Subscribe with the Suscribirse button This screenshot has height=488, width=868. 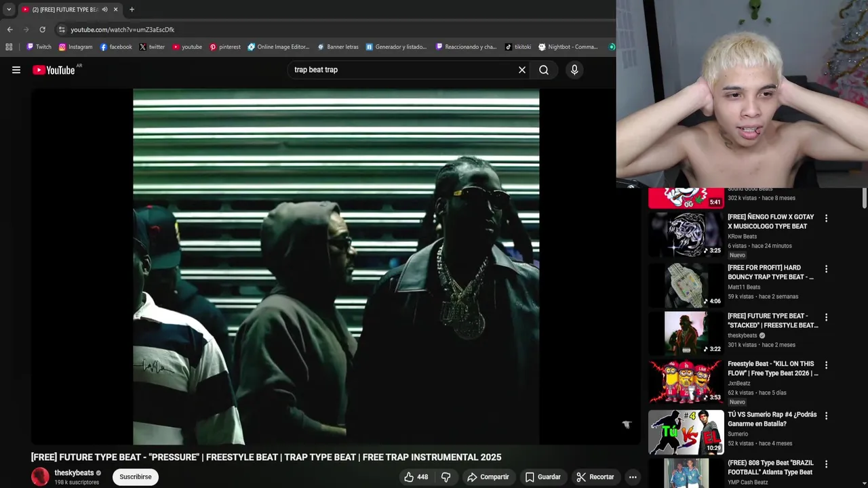136,477
